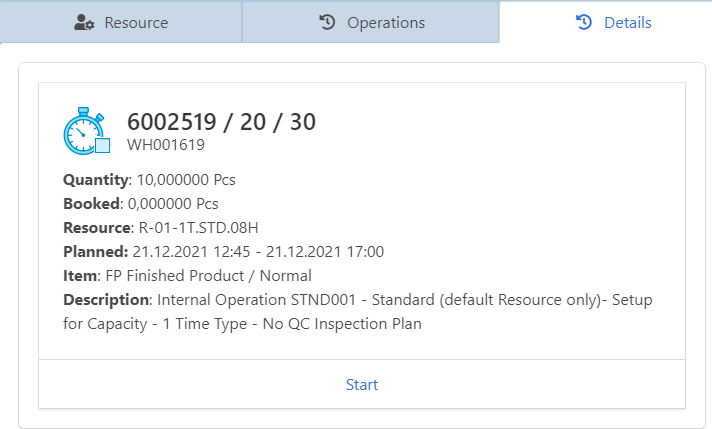Click the bold Quantity label

pyautogui.click(x=96, y=180)
